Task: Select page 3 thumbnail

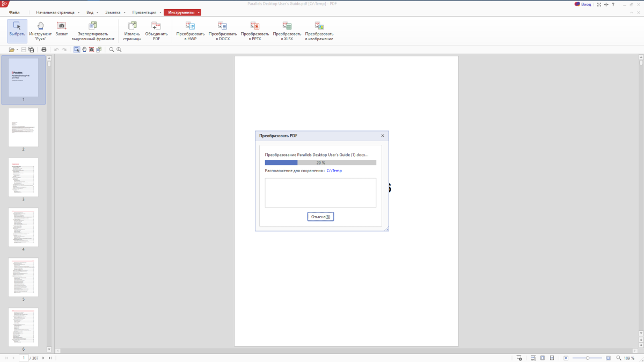Action: 23,177
